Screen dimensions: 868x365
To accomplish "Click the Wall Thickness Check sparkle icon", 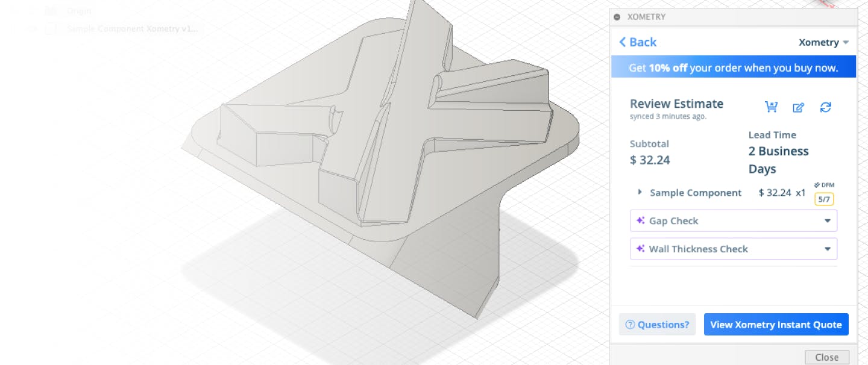I will click(640, 249).
